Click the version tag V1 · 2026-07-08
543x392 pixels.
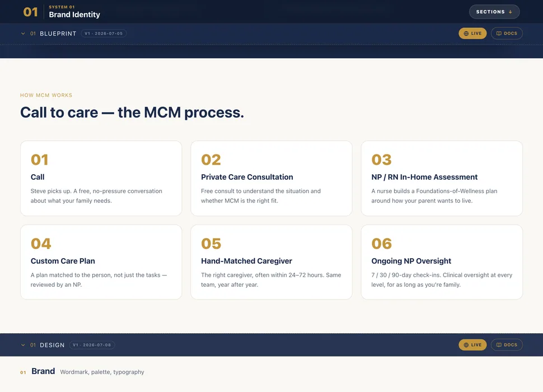92,345
